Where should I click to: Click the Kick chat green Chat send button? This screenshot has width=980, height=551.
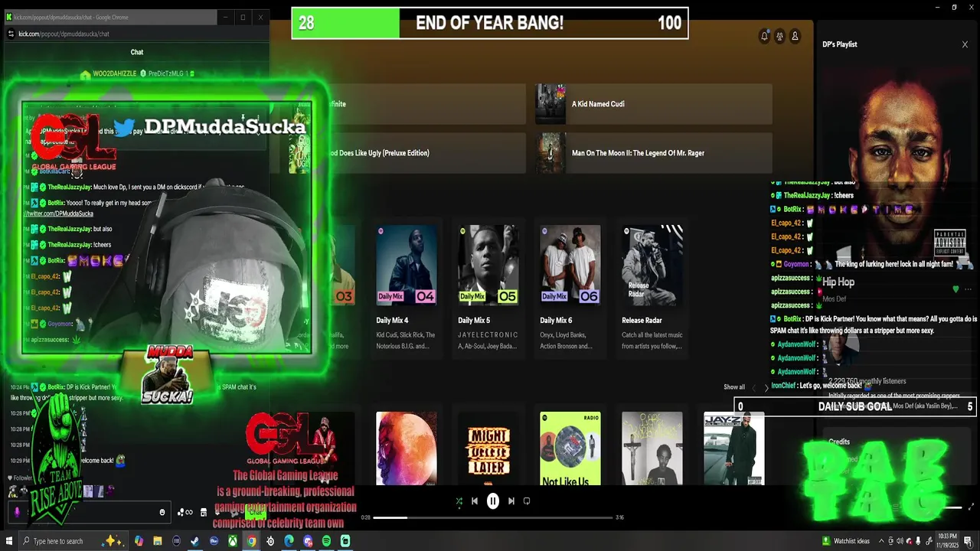[x=256, y=512]
